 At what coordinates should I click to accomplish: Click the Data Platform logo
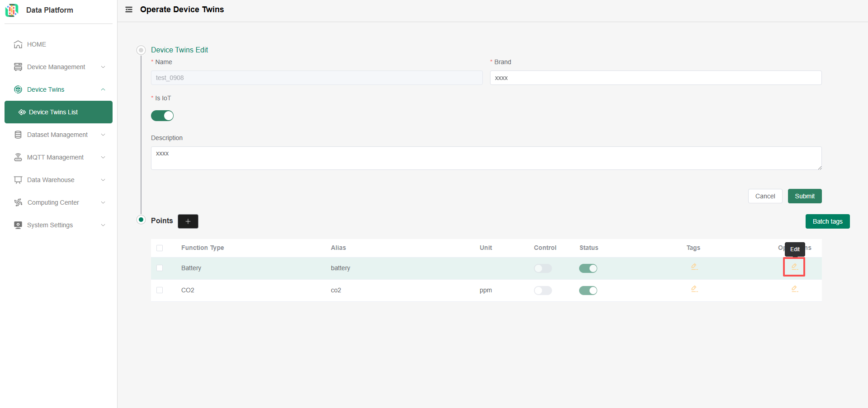pyautogui.click(x=12, y=10)
